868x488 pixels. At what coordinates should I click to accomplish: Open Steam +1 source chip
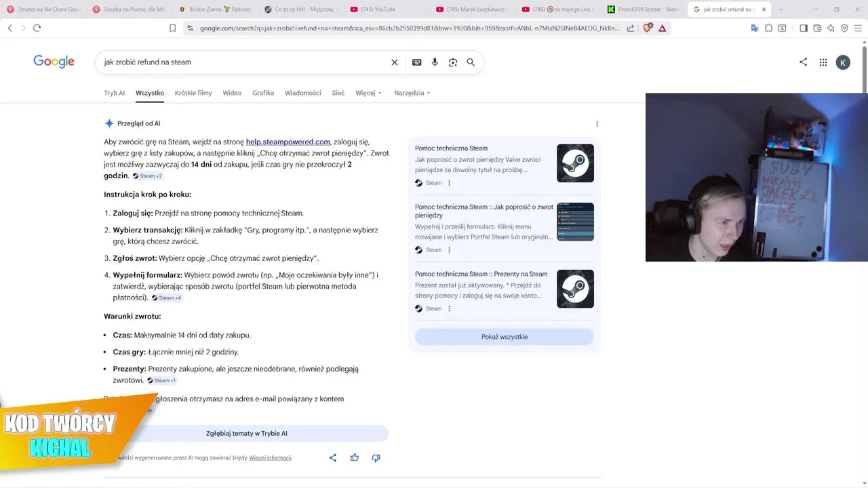(161, 381)
